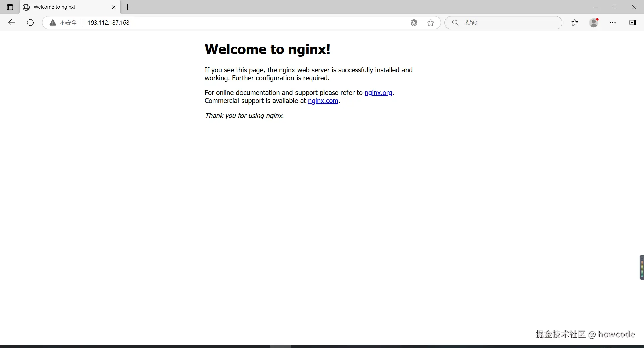Open the tab actions menu icon
Image resolution: width=644 pixels, height=348 pixels.
(10, 7)
